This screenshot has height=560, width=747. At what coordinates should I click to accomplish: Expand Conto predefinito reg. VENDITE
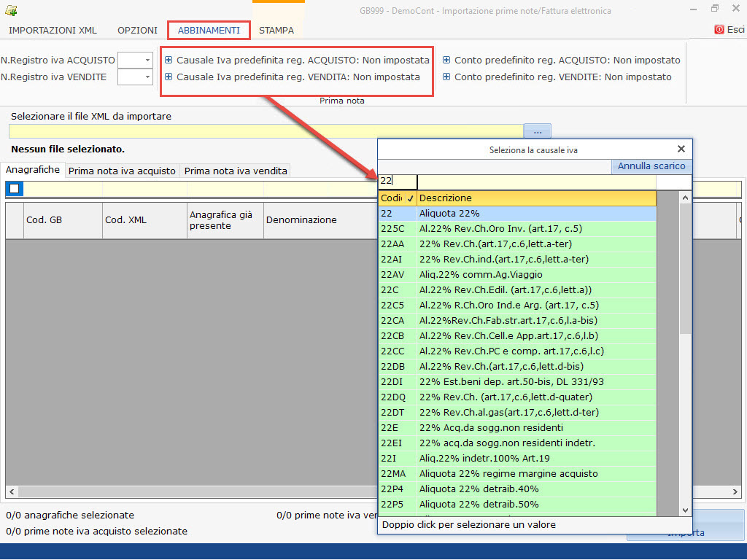[446, 77]
